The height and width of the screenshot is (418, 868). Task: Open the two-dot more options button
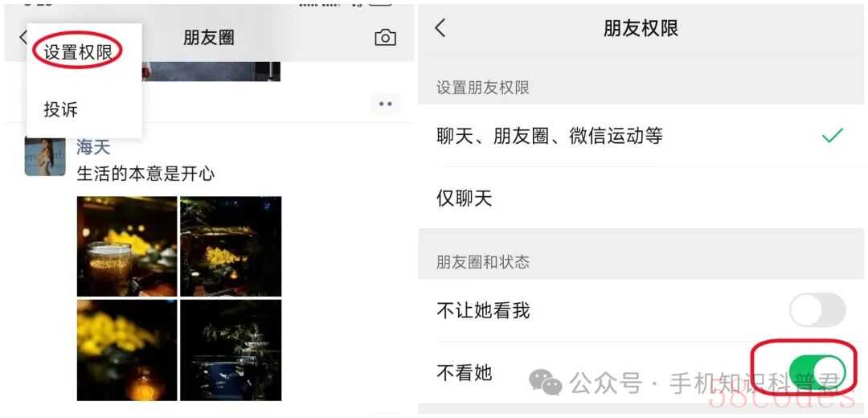click(385, 104)
